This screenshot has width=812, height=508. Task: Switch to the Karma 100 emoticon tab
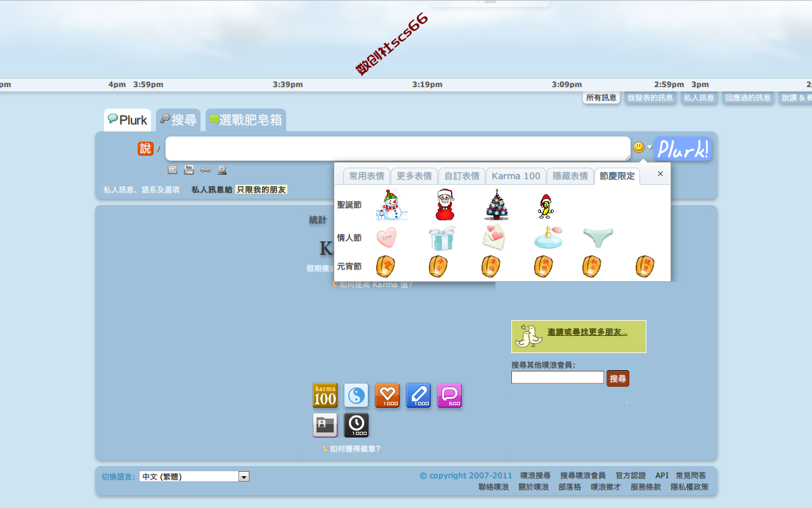pos(516,176)
